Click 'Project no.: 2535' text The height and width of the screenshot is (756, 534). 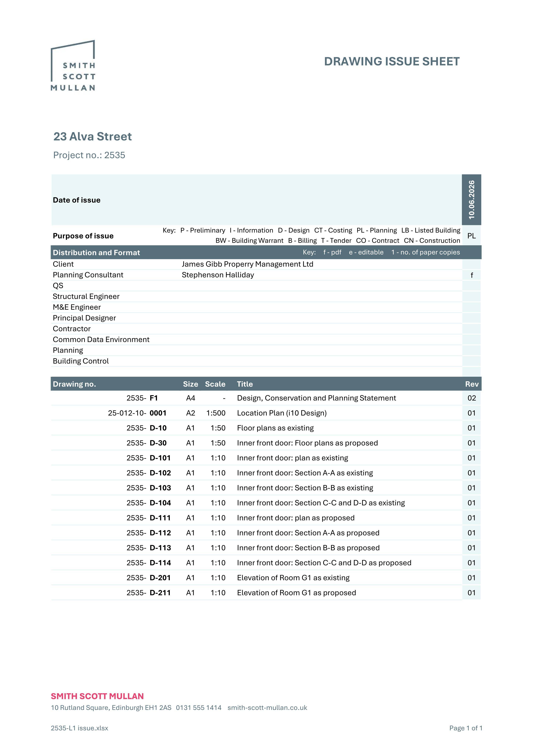(x=89, y=155)
